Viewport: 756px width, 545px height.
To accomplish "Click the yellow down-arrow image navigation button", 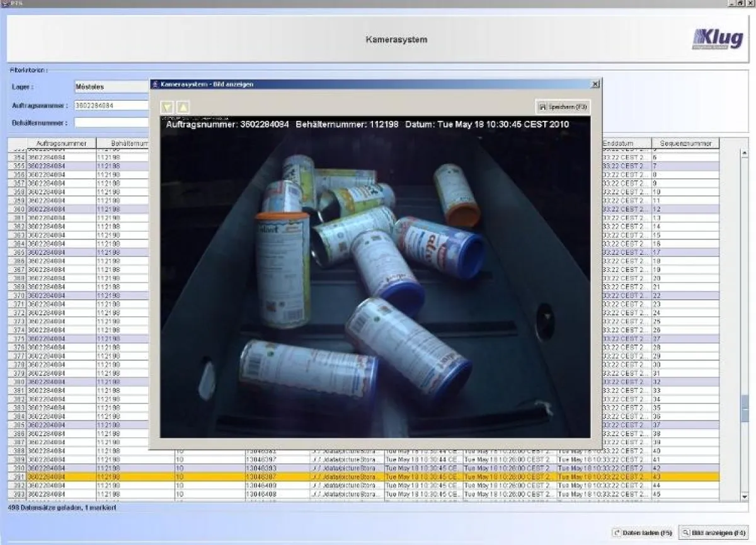I will click(168, 108).
